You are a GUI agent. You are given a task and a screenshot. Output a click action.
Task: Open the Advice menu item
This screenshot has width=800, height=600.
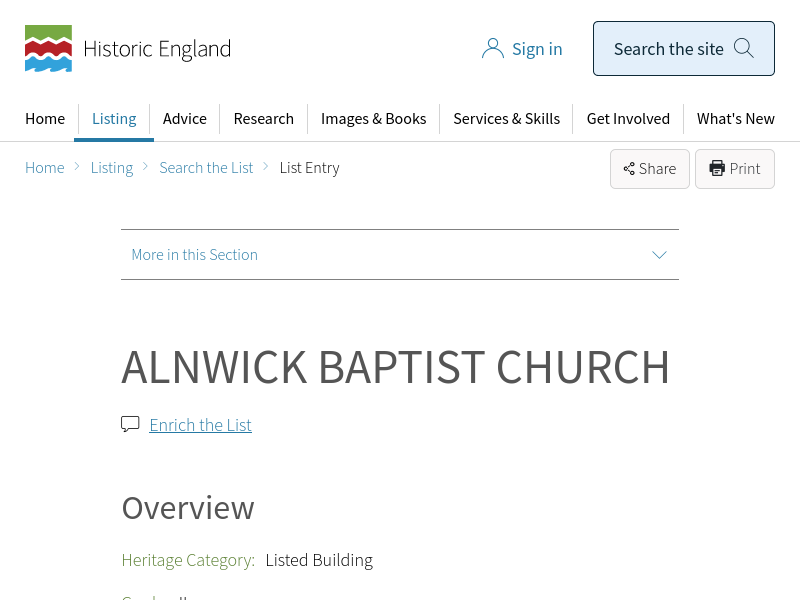(185, 118)
